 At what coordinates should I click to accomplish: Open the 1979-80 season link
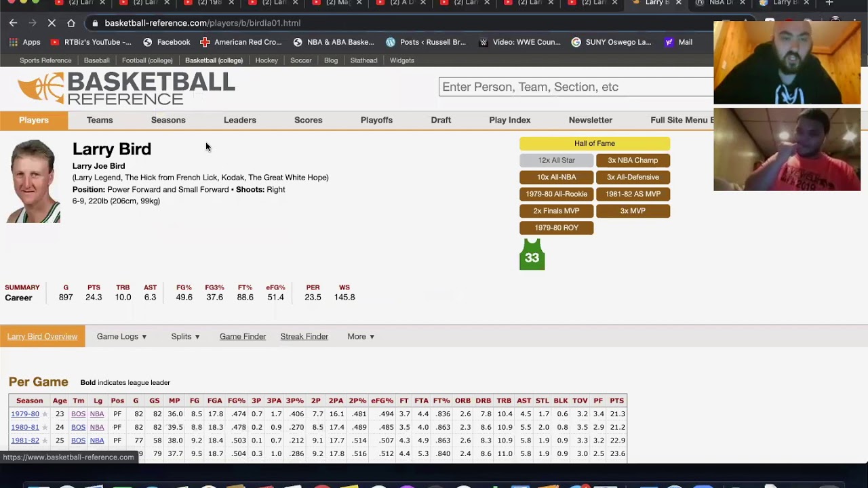coord(25,414)
